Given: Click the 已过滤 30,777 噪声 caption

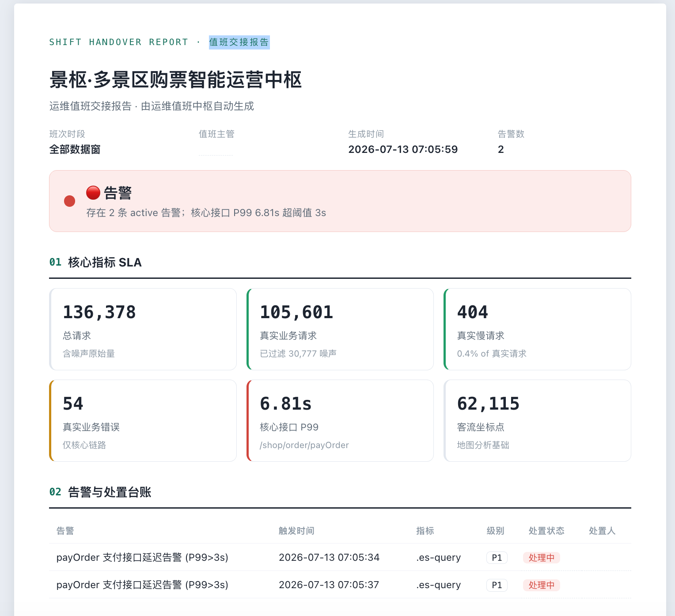Looking at the screenshot, I should tap(298, 354).
